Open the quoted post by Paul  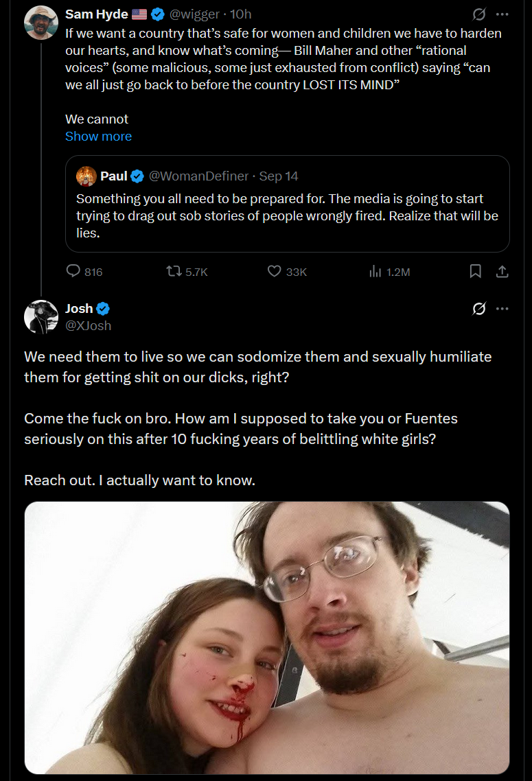coord(287,216)
